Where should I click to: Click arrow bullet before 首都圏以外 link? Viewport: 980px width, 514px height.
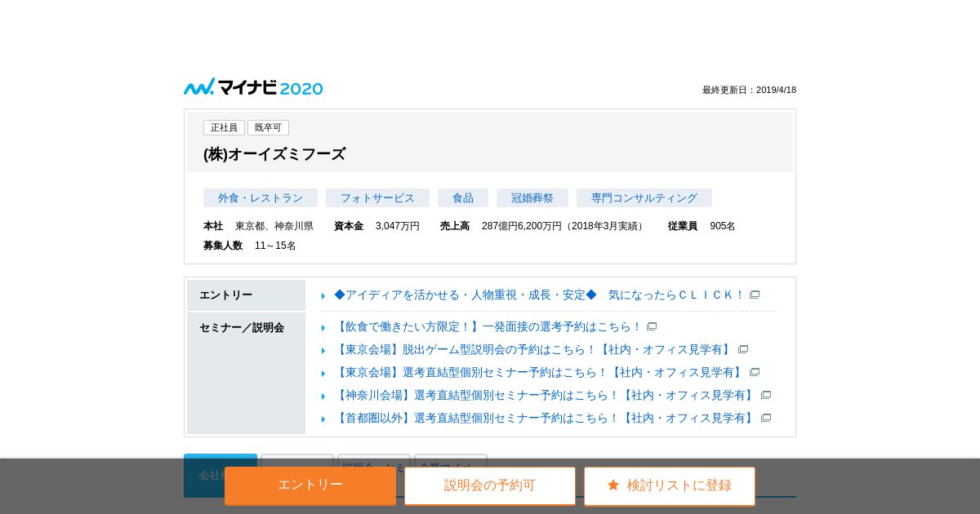tap(323, 419)
